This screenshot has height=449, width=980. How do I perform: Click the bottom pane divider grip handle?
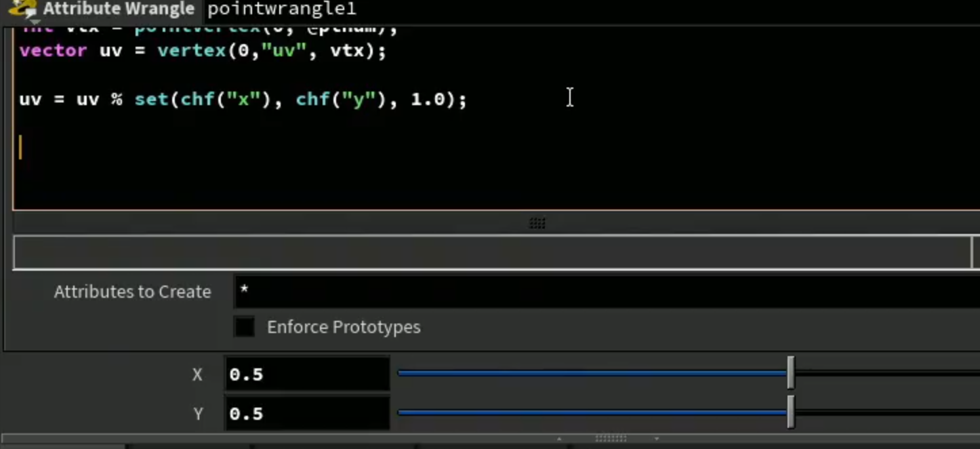(610, 439)
